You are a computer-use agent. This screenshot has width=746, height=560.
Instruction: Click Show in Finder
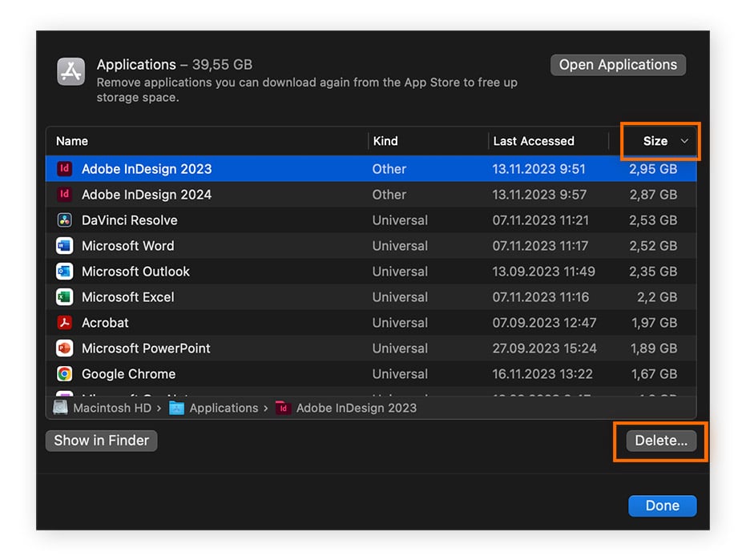point(100,441)
